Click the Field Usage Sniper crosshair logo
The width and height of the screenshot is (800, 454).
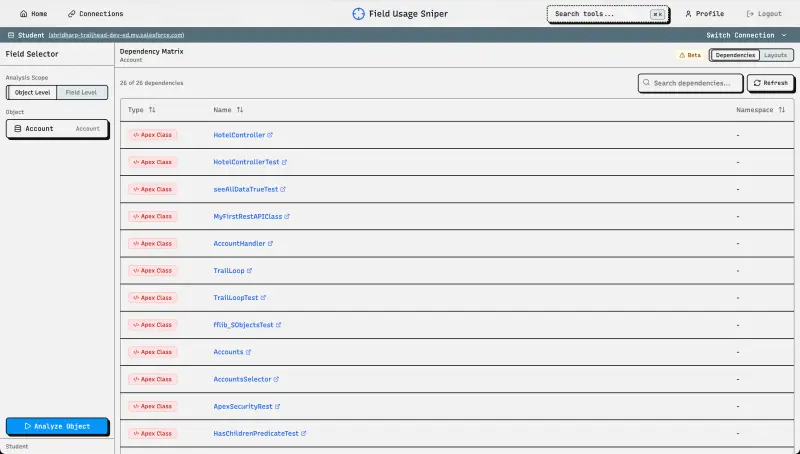coord(359,14)
